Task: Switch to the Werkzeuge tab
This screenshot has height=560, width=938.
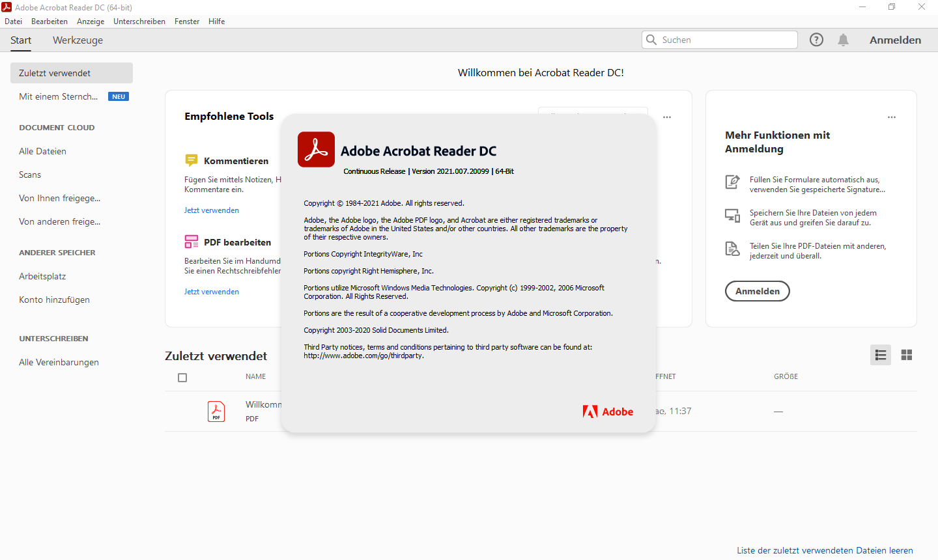Action: [x=78, y=40]
